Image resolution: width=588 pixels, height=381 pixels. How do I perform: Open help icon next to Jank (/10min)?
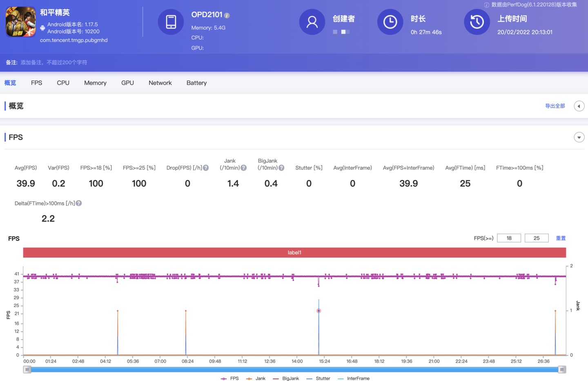click(x=243, y=168)
